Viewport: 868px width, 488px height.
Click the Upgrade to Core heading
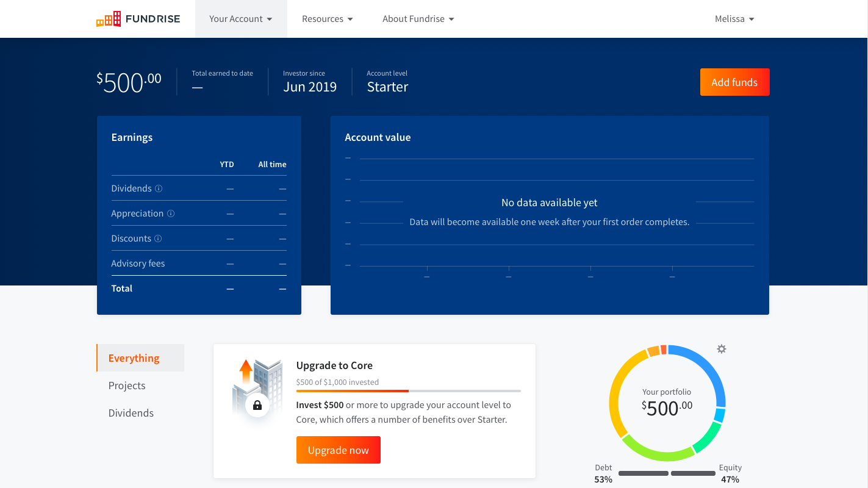334,365
